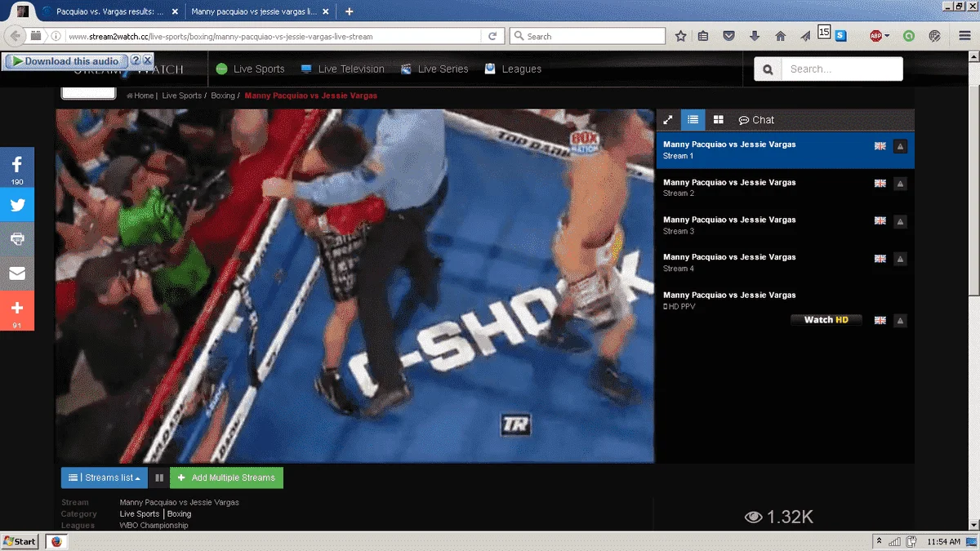Image resolution: width=980 pixels, height=551 pixels.
Task: Click the Watch HD button
Action: click(826, 320)
